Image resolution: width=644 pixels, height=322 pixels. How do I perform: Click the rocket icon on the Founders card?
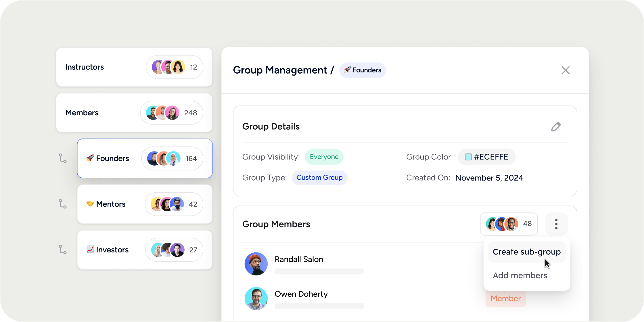pyautogui.click(x=90, y=158)
